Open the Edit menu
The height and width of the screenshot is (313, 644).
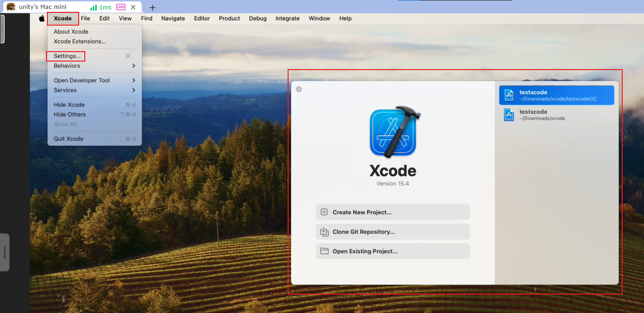(x=104, y=18)
